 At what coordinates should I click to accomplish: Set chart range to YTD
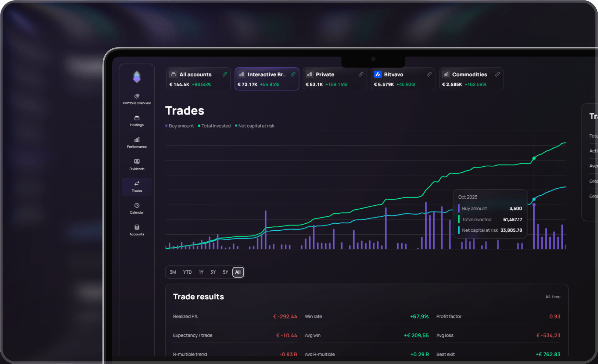(187, 272)
